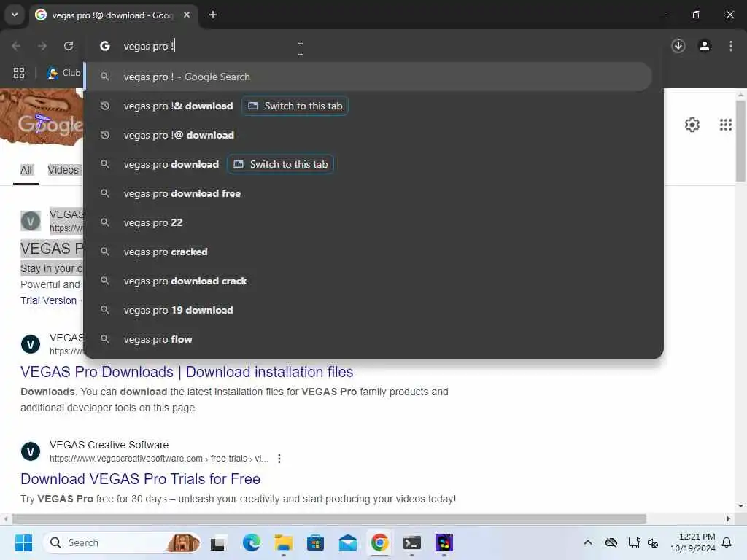Choose 'vegas pro download crack' suggestion

click(373, 281)
